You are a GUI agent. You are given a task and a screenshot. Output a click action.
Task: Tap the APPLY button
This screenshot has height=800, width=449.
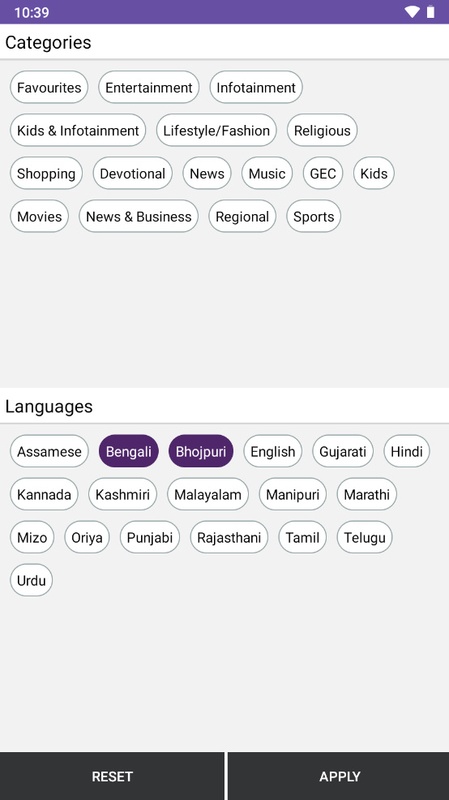pyautogui.click(x=339, y=776)
